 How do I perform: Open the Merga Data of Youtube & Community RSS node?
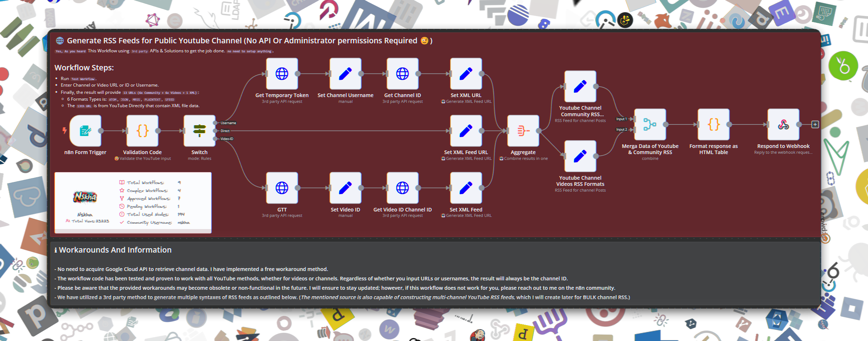650,124
